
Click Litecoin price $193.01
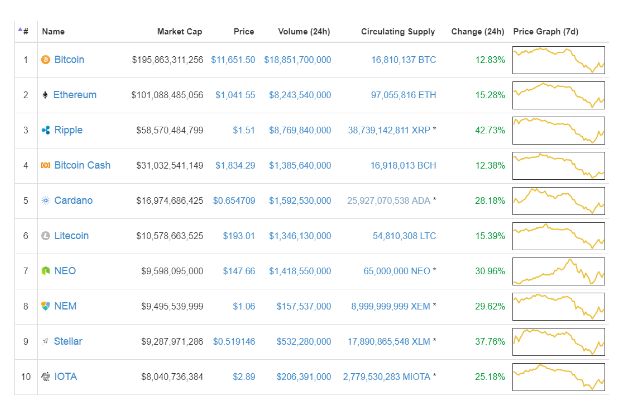pyautogui.click(x=239, y=236)
